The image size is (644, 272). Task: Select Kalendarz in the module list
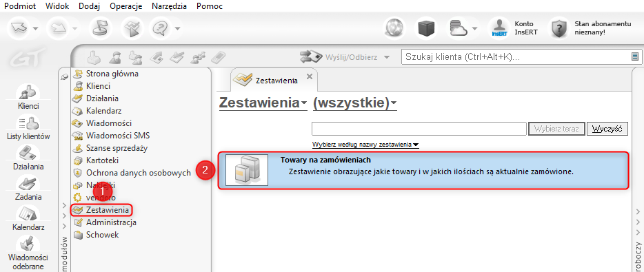(97, 111)
